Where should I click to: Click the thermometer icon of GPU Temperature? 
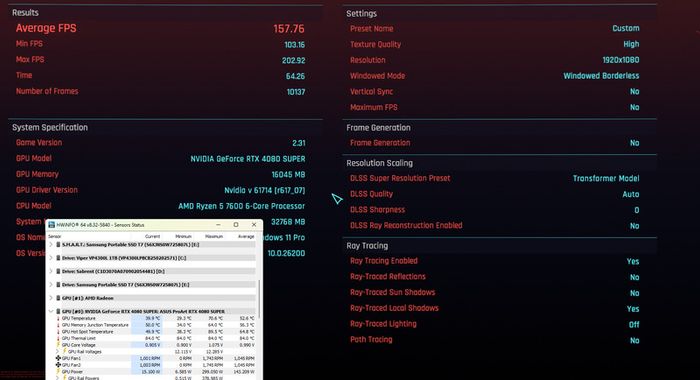[58, 318]
